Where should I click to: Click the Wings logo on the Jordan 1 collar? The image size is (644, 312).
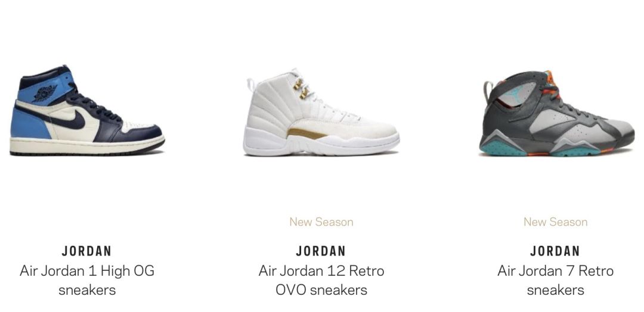[44, 93]
